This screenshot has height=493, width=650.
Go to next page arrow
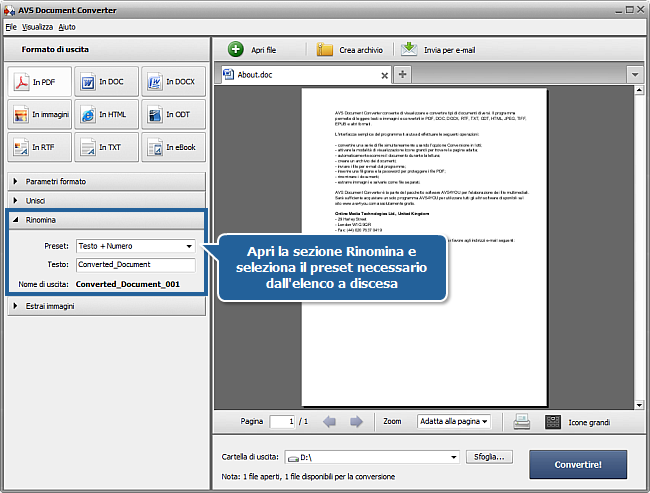(356, 422)
